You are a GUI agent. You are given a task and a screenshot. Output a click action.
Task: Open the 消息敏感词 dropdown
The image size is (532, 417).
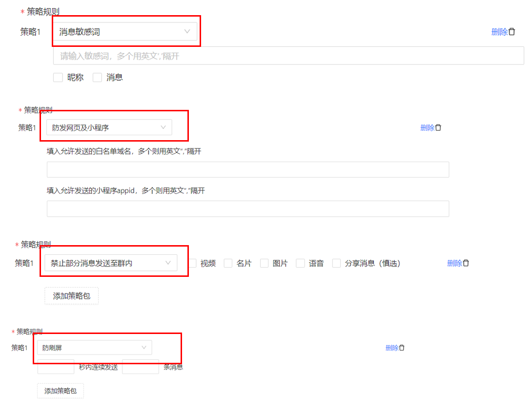[124, 32]
